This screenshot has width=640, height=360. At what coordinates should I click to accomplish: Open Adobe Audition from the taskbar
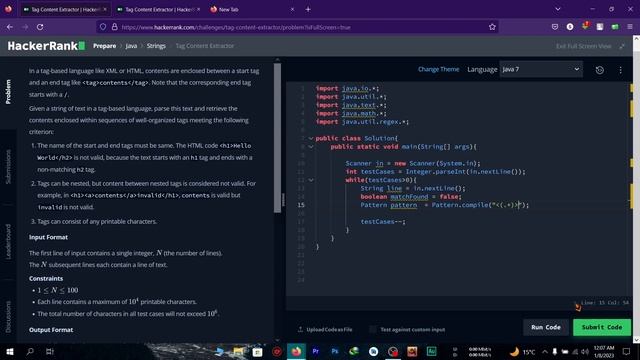pyautogui.click(x=431, y=351)
